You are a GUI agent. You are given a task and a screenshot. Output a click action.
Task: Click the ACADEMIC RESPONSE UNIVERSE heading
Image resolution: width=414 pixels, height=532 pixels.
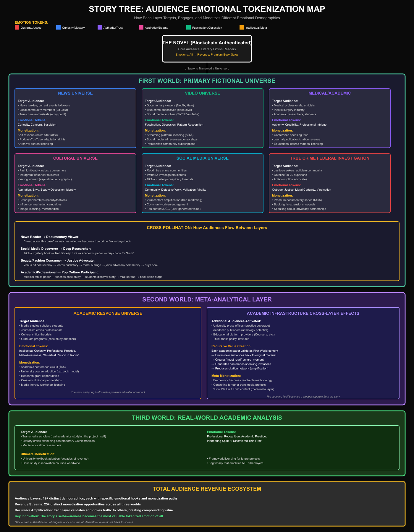click(x=108, y=313)
